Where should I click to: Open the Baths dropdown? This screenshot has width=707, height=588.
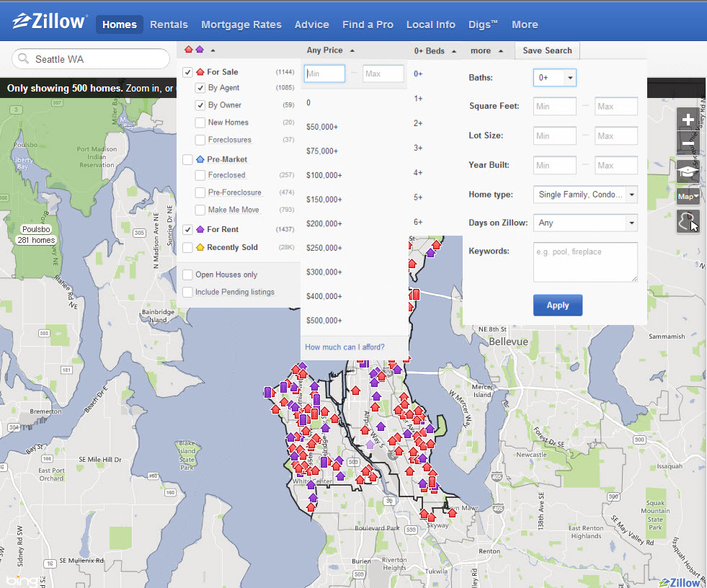point(555,78)
